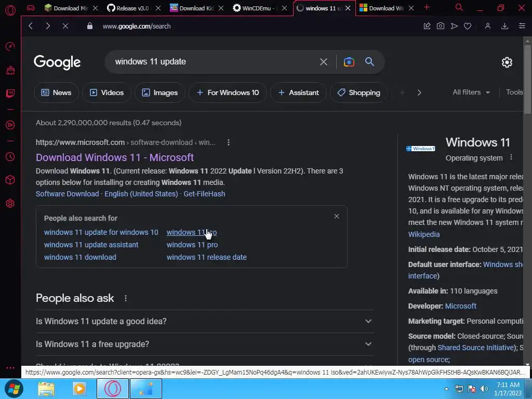Image resolution: width=532 pixels, height=399 pixels.
Task: Open the search Tools option
Action: click(x=514, y=92)
